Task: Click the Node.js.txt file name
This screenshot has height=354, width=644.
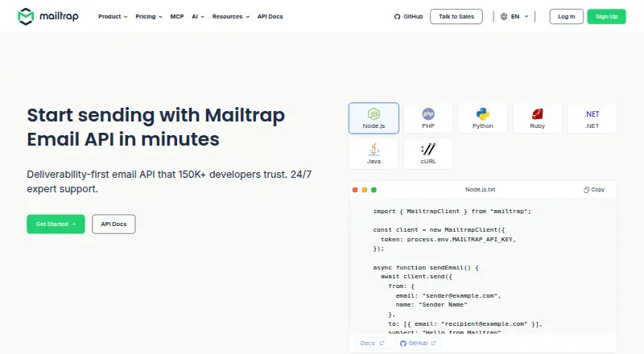Action: pyautogui.click(x=480, y=189)
